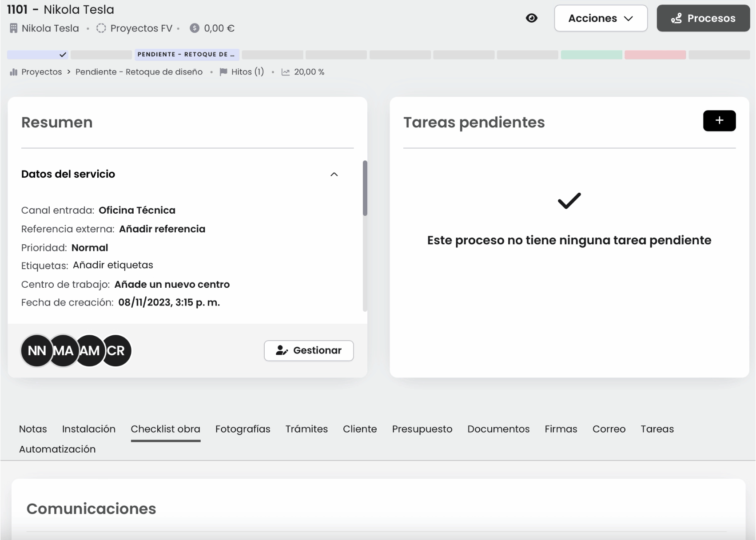756x540 pixels.
Task: Open the Correo tab
Action: (x=609, y=429)
